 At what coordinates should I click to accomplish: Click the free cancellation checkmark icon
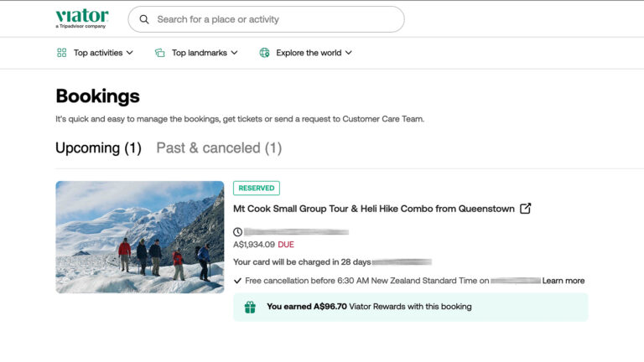(x=237, y=281)
